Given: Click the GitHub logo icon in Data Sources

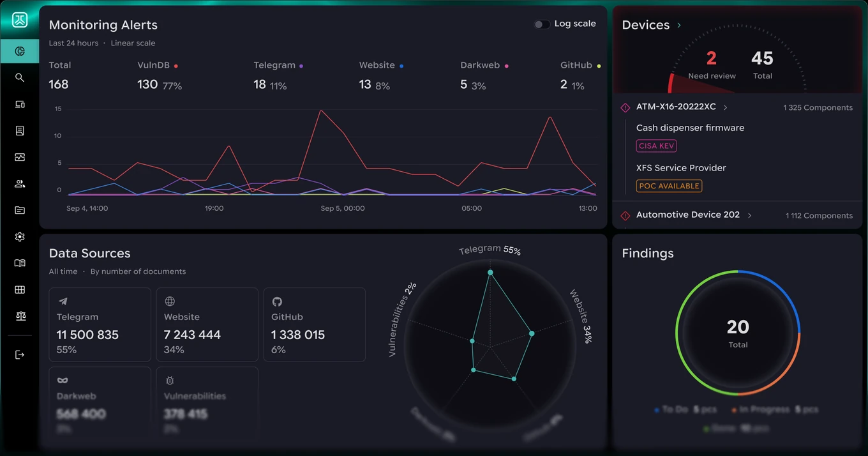Looking at the screenshot, I should tap(277, 301).
